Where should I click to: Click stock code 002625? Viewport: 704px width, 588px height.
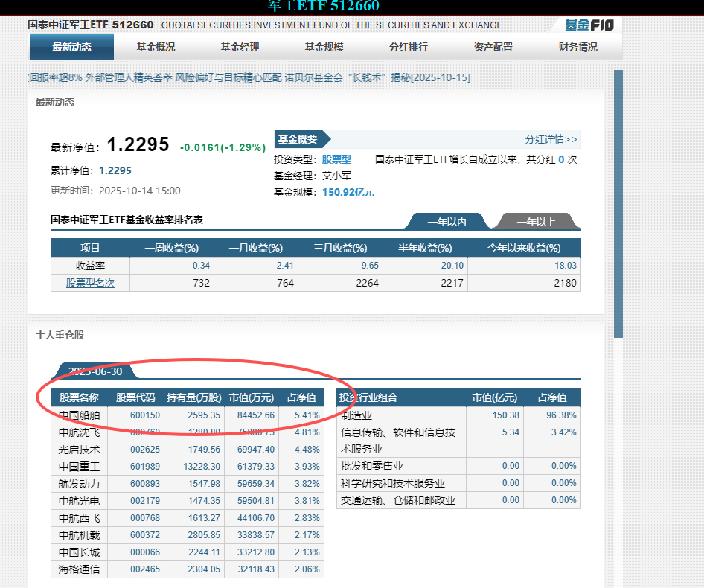144,450
